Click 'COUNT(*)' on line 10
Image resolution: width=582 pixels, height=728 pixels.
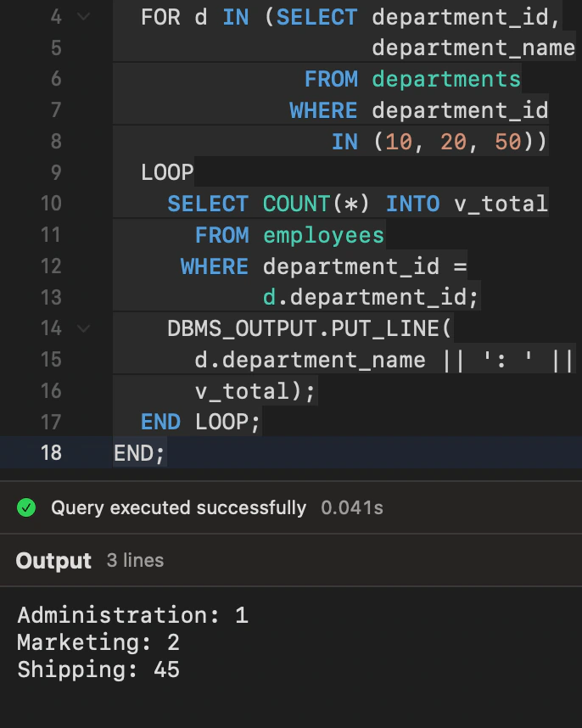click(x=316, y=204)
